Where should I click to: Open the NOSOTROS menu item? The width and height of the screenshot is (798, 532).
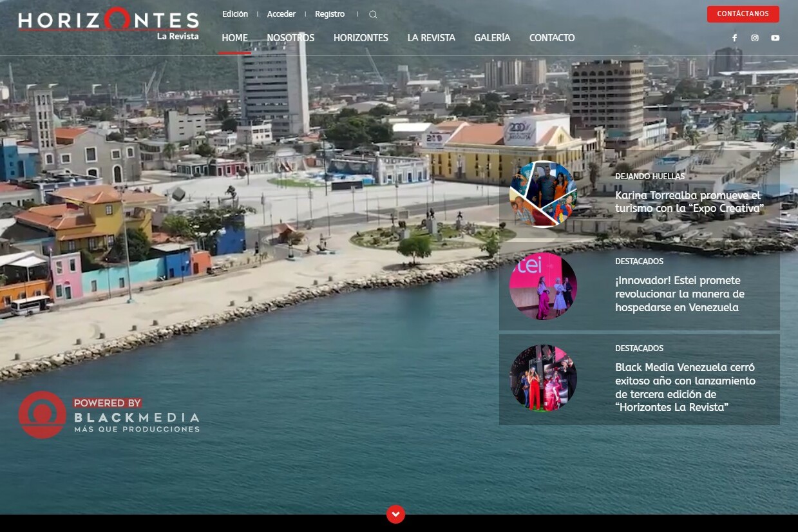pos(290,38)
